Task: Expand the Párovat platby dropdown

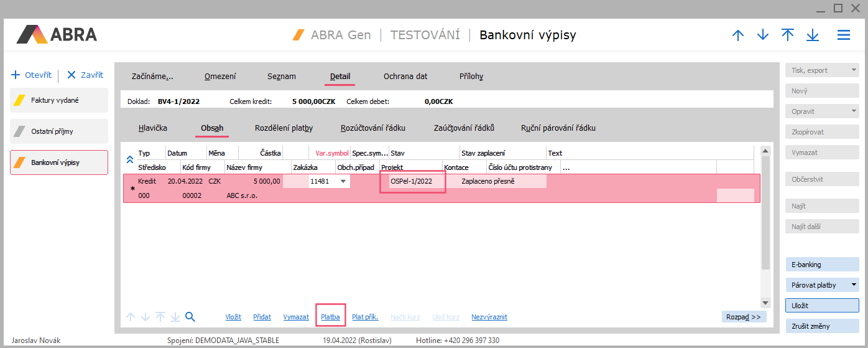Action: 854,285
